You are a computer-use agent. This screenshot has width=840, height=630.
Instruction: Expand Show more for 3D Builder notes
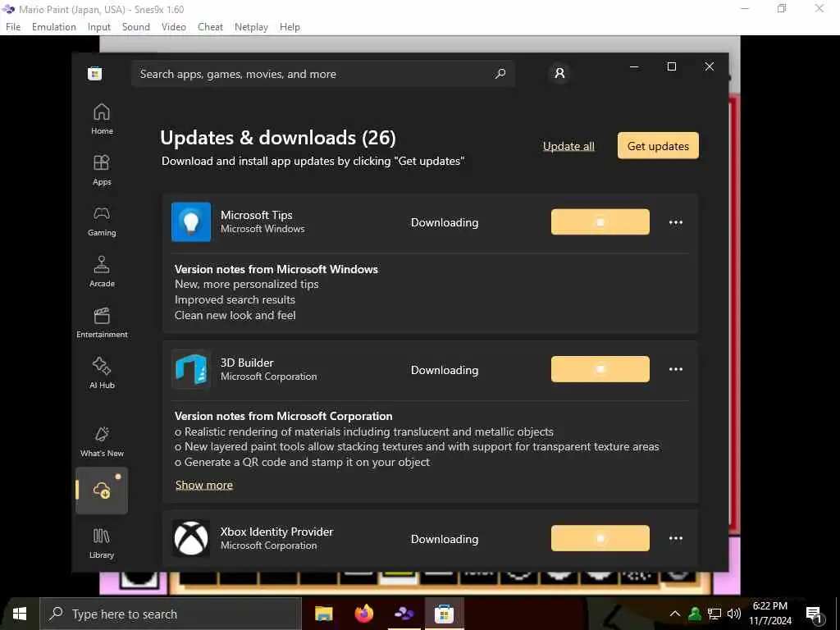[204, 485]
